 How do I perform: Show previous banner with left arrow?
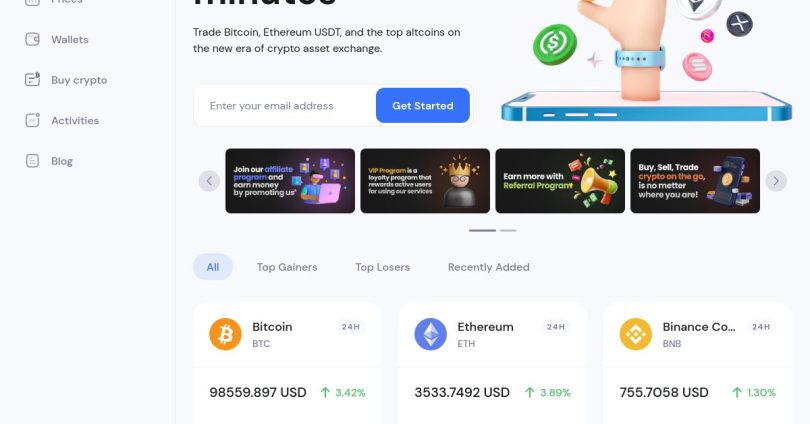click(x=209, y=181)
